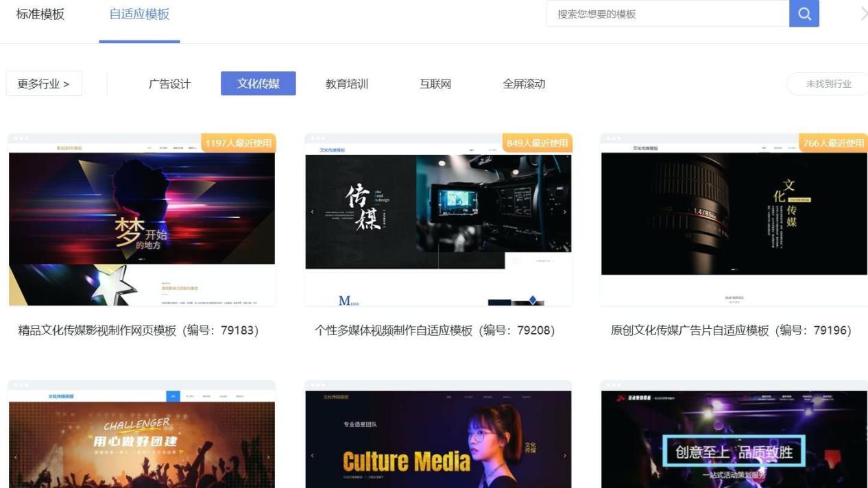The width and height of the screenshot is (868, 488).
Task: Click the template search input field
Action: coord(665,13)
